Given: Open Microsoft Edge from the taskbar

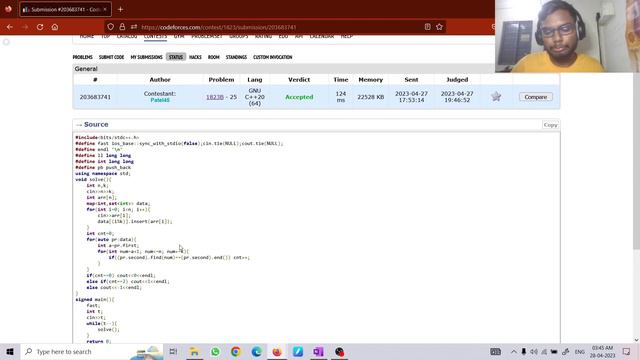Looking at the screenshot, I should pos(256,351).
